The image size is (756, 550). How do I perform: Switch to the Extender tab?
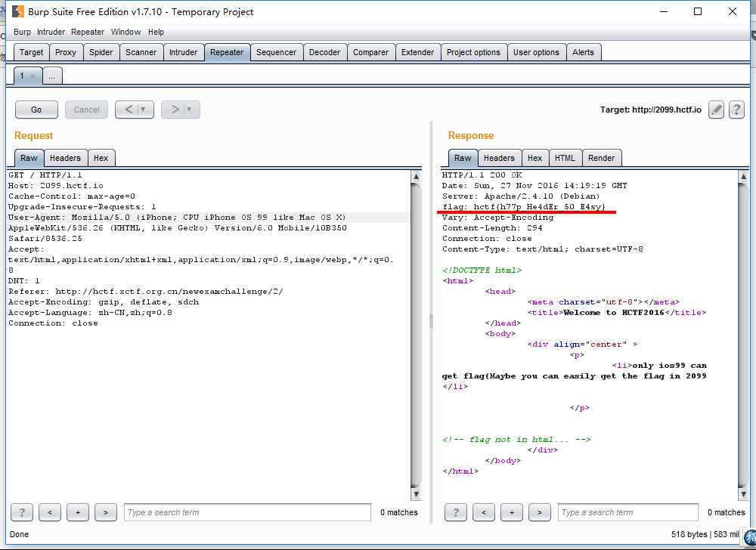pos(417,52)
